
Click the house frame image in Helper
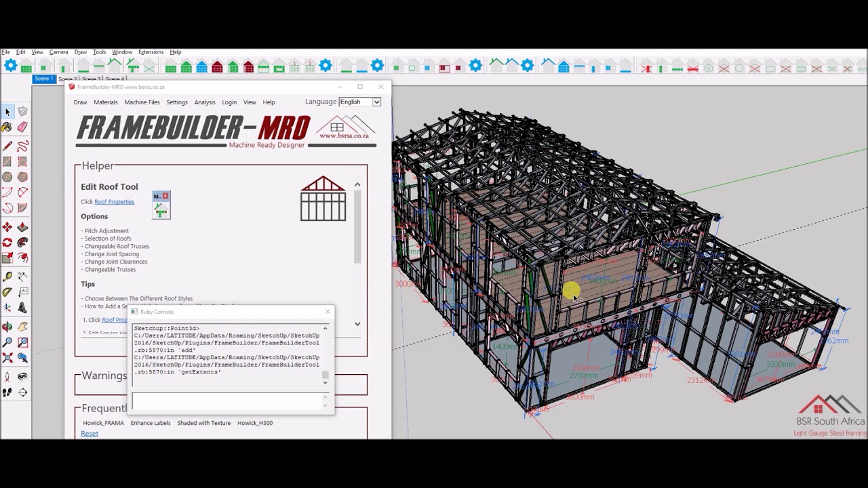pos(323,199)
